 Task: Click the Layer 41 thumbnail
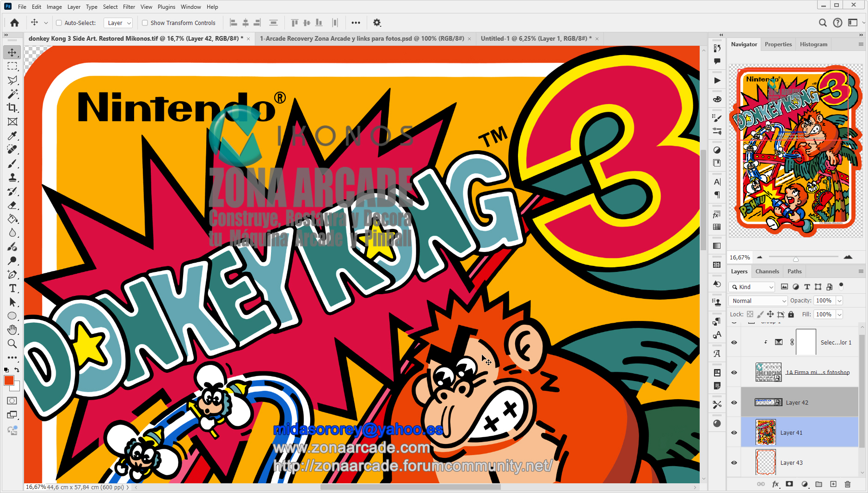click(766, 432)
